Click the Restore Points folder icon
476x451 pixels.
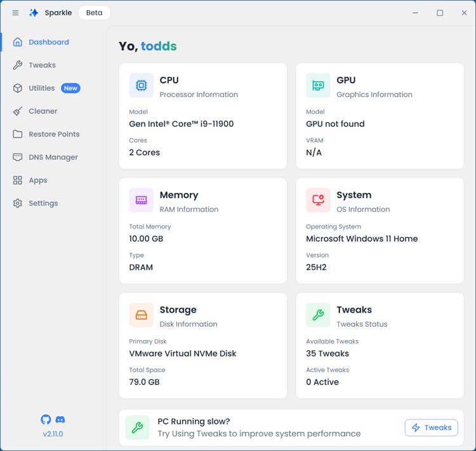[18, 134]
